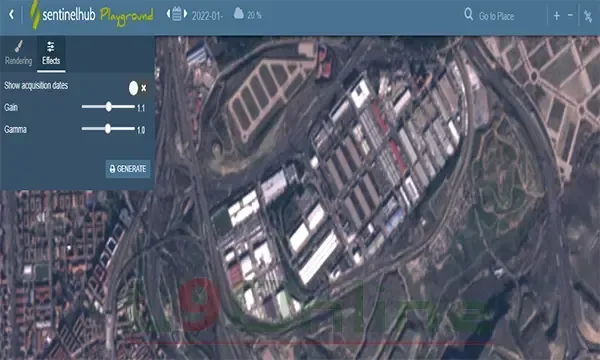The height and width of the screenshot is (360, 600).
Task: Adjust the Gamma slider handle
Action: (x=108, y=129)
